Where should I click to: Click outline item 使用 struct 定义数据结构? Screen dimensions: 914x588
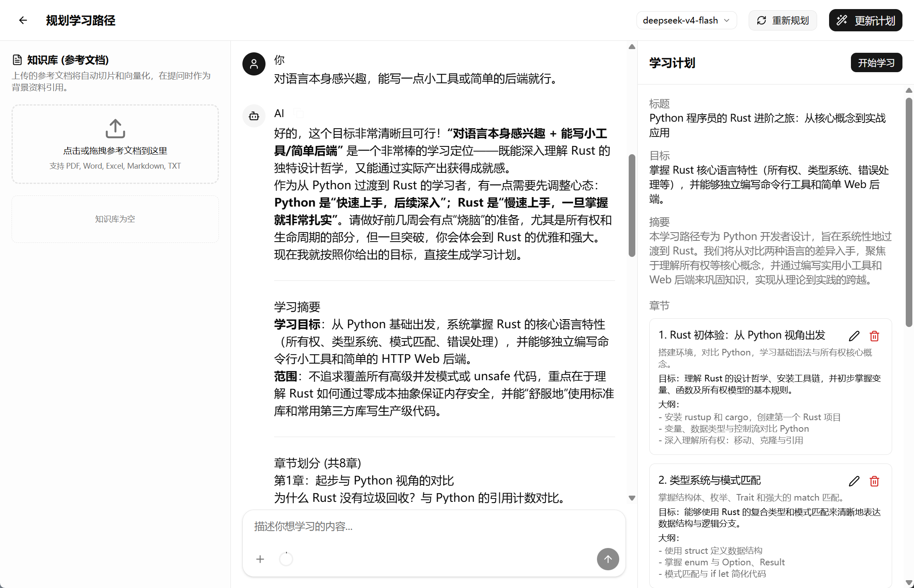click(x=710, y=550)
